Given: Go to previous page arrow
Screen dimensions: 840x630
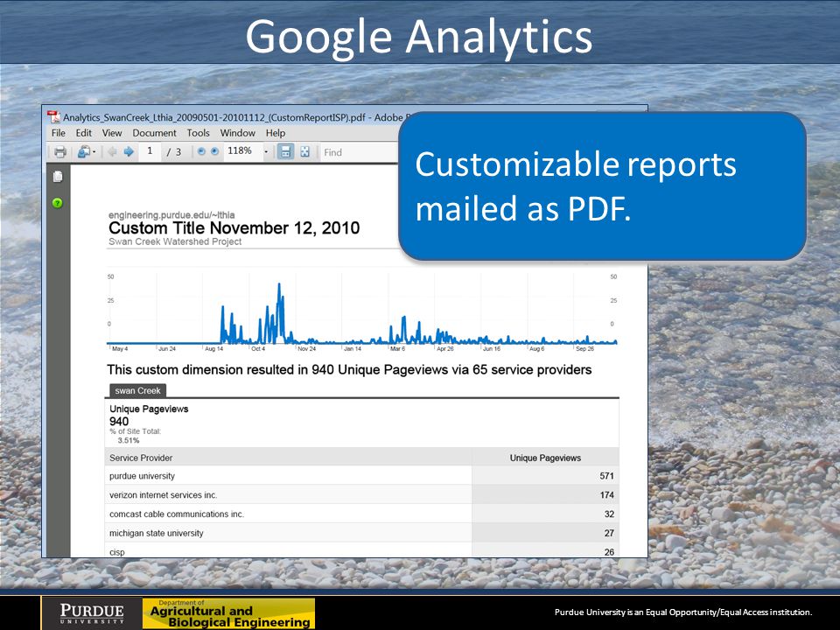Looking at the screenshot, I should pyautogui.click(x=112, y=152).
